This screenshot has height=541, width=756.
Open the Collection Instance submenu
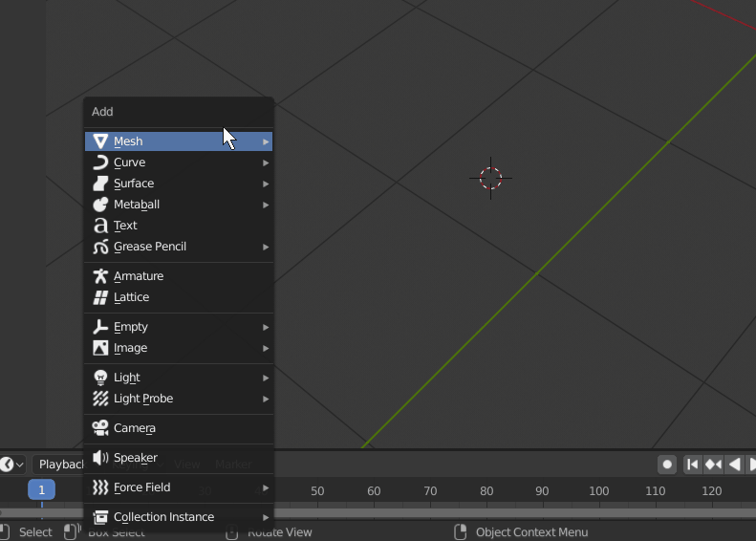click(179, 517)
